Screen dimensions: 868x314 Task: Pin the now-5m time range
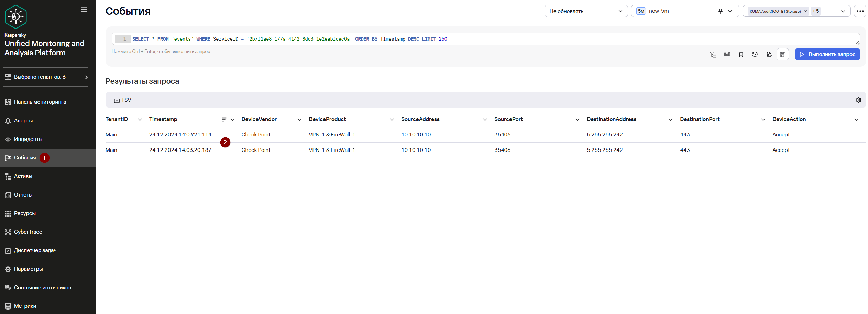pyautogui.click(x=721, y=11)
